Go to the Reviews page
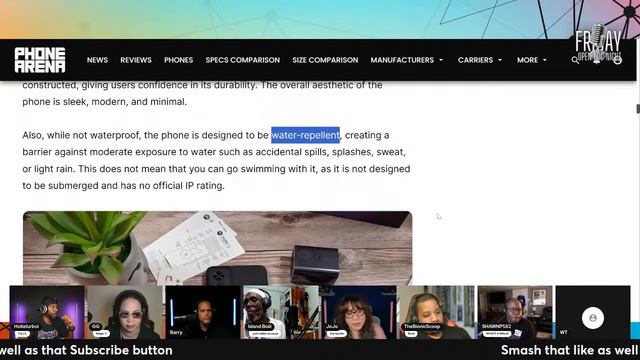The height and width of the screenshot is (360, 640). tap(136, 60)
